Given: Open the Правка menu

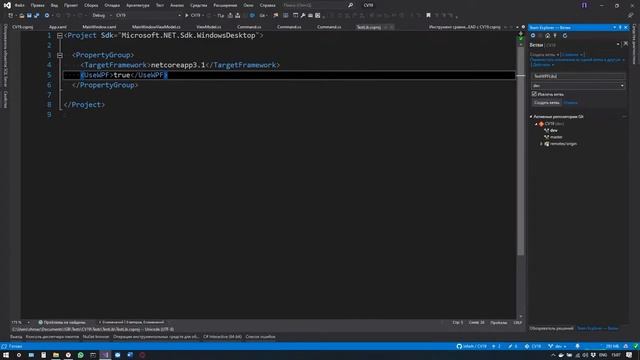Looking at the screenshot, I should (x=37, y=5).
